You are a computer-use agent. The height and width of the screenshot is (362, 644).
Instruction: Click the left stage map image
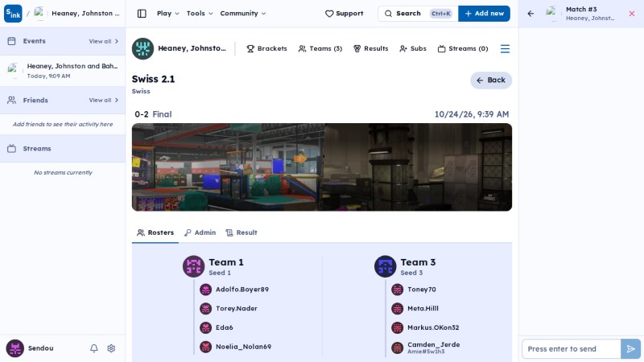[x=228, y=167]
